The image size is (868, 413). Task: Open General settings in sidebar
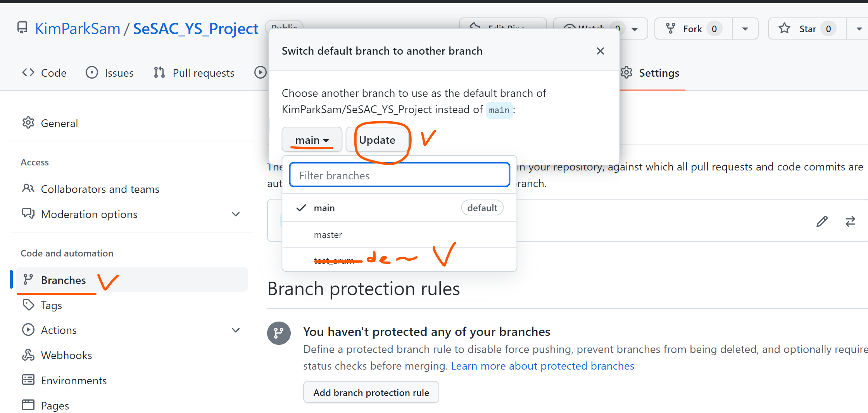tap(132, 123)
